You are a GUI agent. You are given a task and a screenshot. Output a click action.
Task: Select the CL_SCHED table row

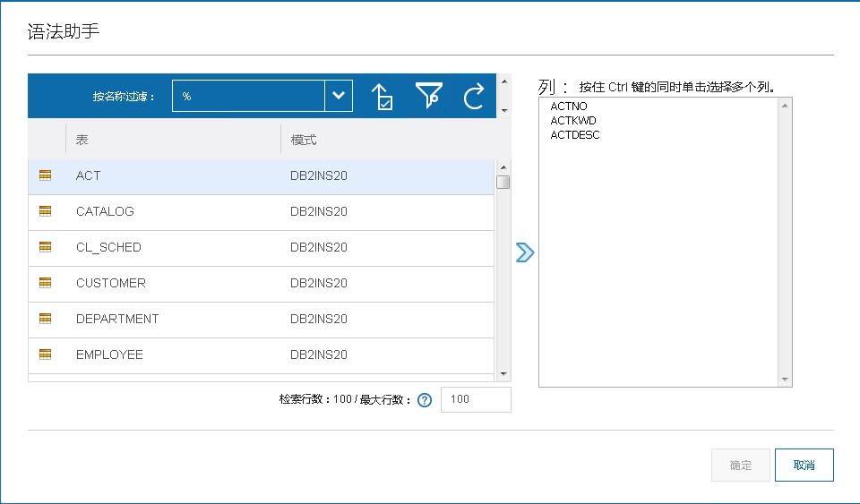pyautogui.click(x=261, y=249)
